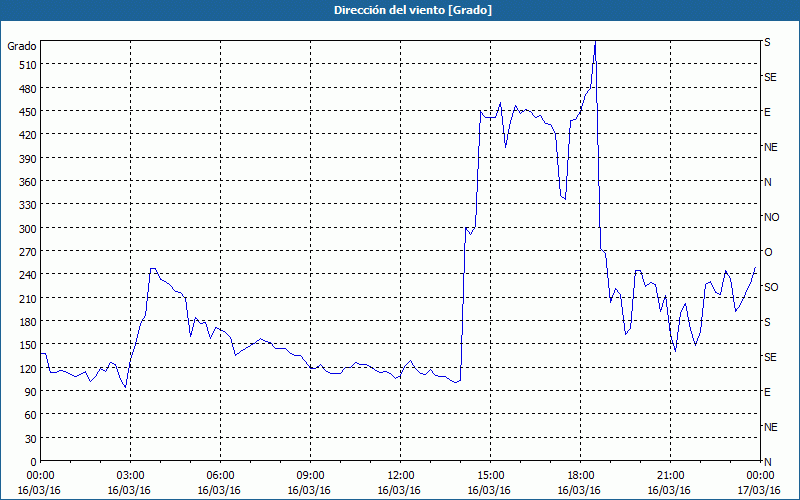Viewport: 800px width, 500px height.
Task: Click the 330 y-axis tick label
Action: (x=28, y=205)
